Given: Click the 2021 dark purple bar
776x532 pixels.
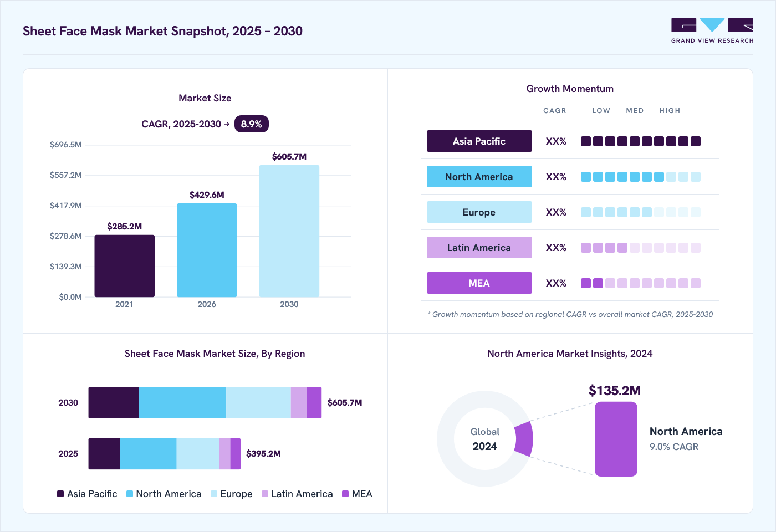Looking at the screenshot, I should tap(124, 266).
